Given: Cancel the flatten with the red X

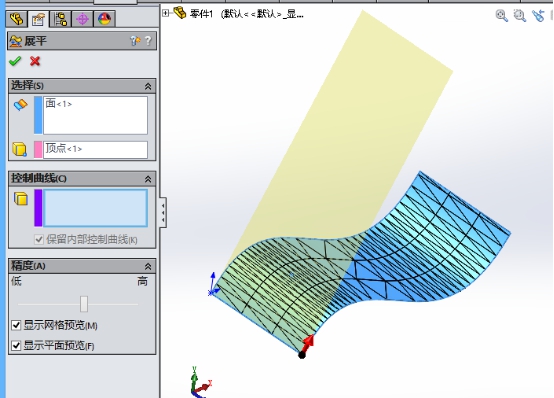Looking at the screenshot, I should pyautogui.click(x=35, y=62).
